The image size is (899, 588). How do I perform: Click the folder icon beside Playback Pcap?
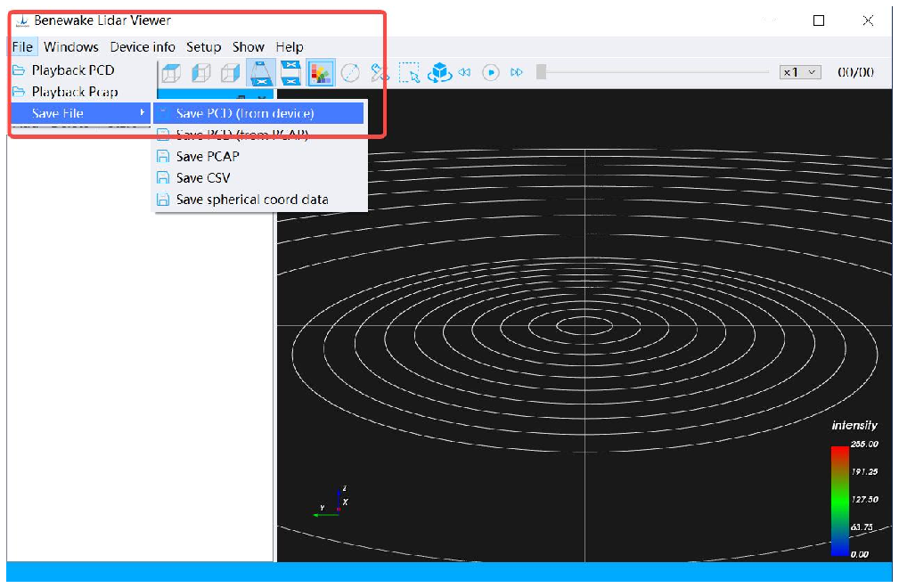(x=19, y=92)
